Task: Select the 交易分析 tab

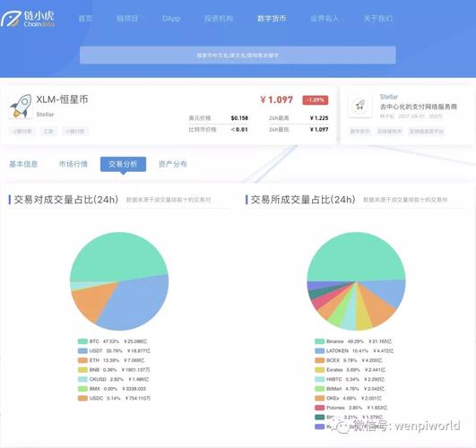Action: point(123,164)
